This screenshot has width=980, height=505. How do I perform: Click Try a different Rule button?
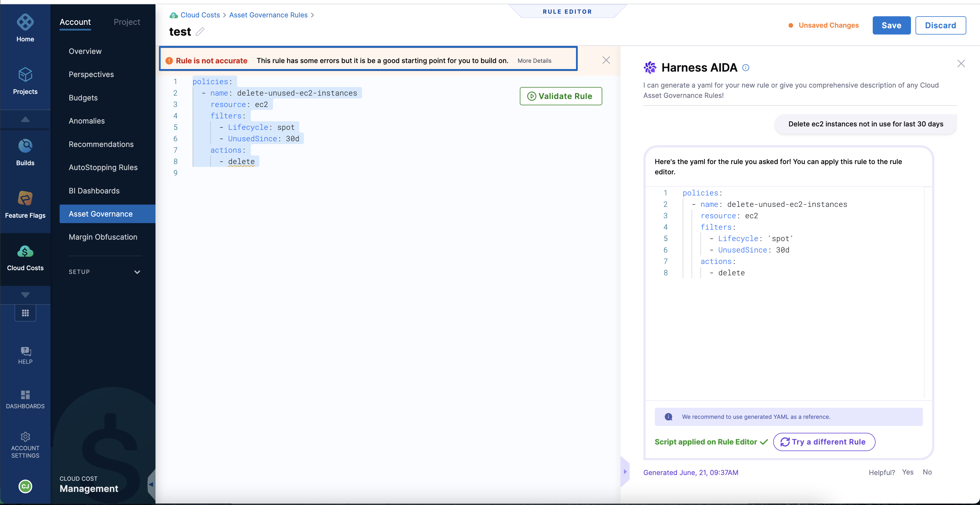pos(824,442)
